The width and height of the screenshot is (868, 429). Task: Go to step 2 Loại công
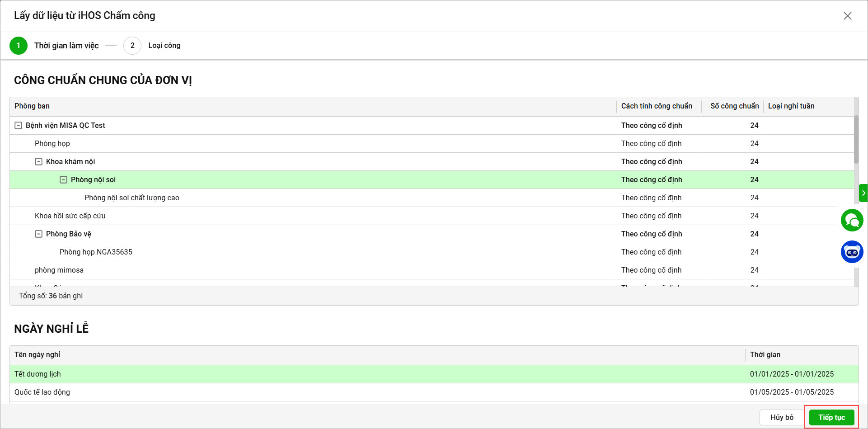(132, 46)
